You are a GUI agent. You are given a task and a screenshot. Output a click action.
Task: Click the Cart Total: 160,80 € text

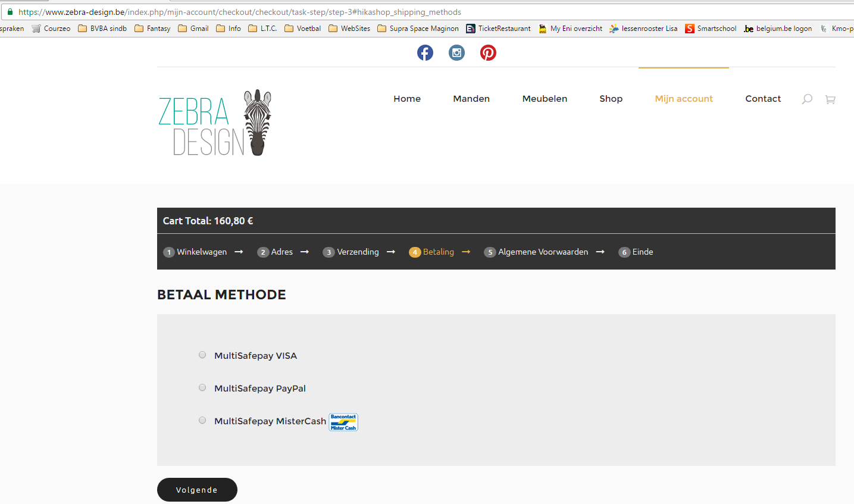(x=208, y=221)
